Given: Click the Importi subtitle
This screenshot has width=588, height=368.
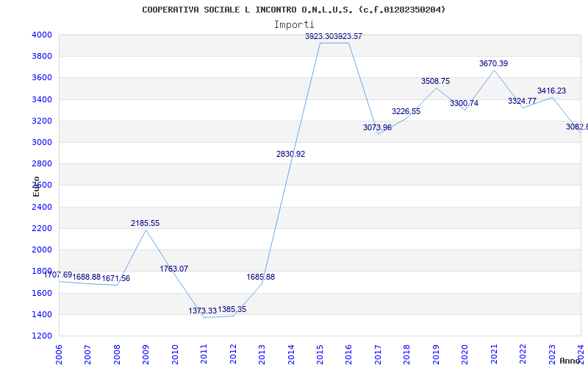Looking at the screenshot, I should pyautogui.click(x=294, y=25).
